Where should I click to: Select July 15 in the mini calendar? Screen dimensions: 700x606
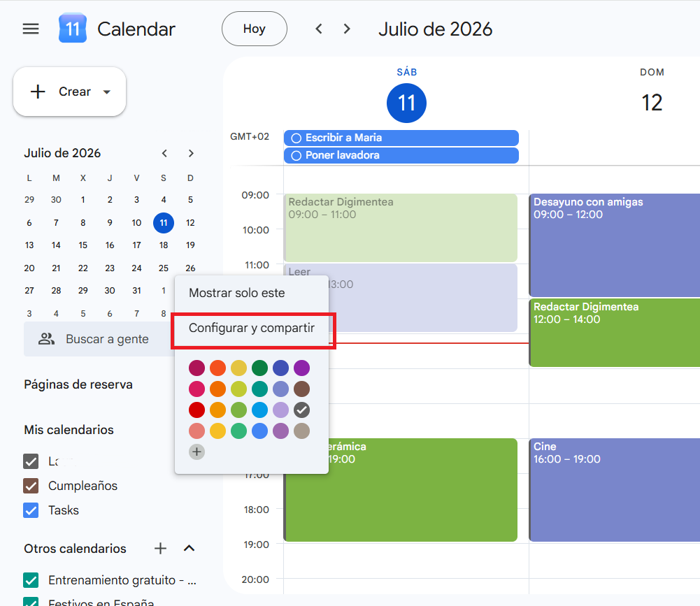pos(83,245)
